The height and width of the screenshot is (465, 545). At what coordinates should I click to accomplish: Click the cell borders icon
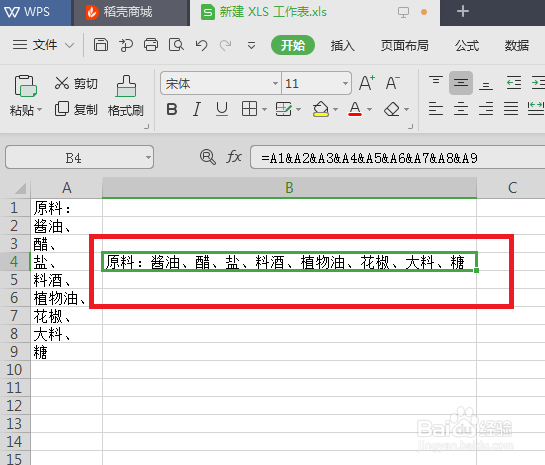pos(249,109)
